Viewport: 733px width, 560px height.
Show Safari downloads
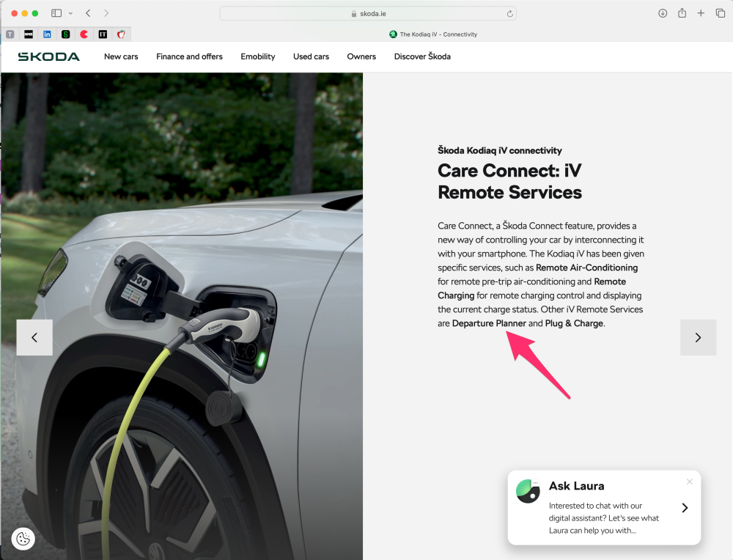(663, 13)
